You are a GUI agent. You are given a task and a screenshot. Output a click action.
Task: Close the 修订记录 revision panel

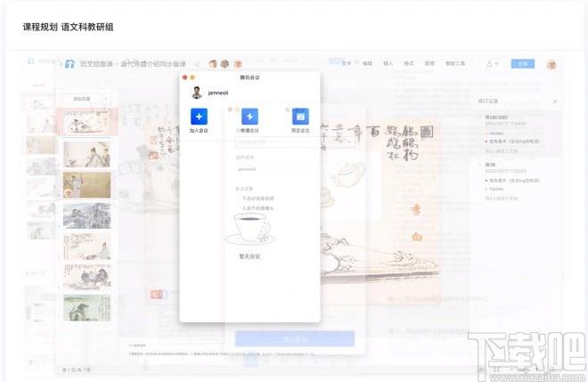point(555,102)
